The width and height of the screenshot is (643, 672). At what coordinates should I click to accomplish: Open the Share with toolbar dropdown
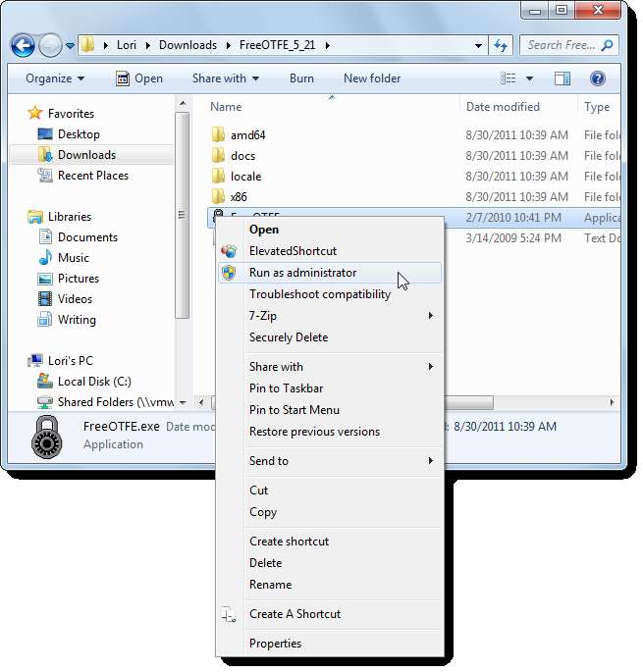click(x=226, y=78)
